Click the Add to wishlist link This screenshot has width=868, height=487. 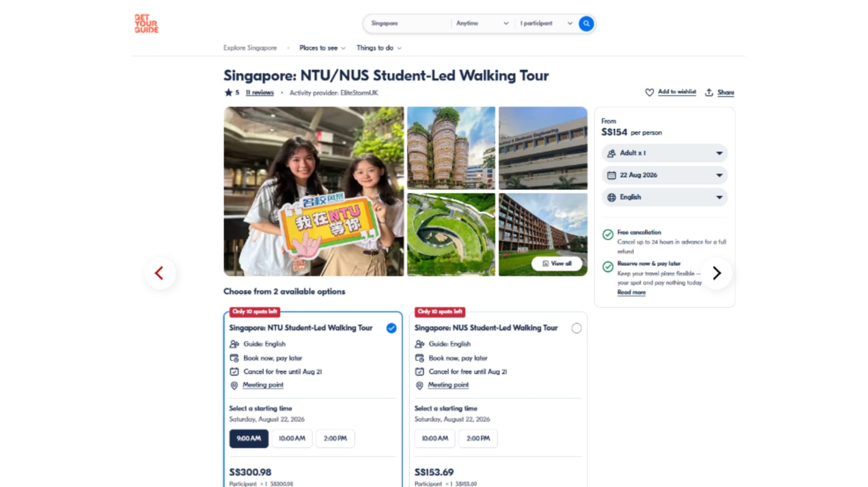677,92
